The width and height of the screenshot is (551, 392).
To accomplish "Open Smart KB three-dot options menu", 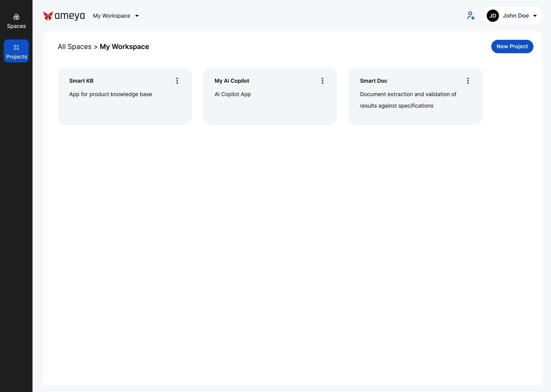I will [177, 81].
